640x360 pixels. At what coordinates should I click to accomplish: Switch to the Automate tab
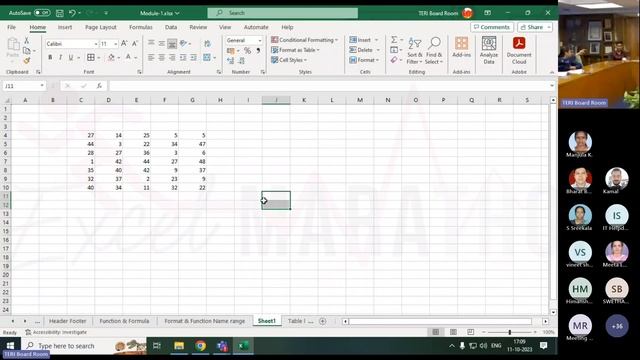(x=256, y=27)
